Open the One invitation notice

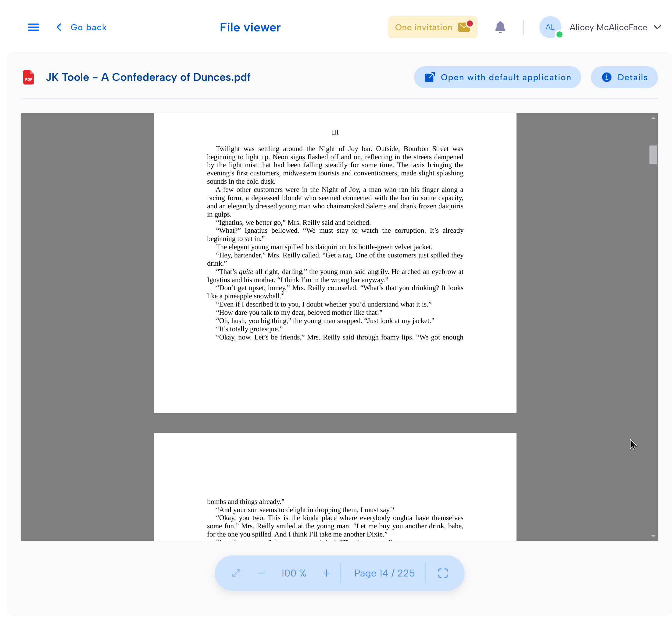click(x=433, y=27)
